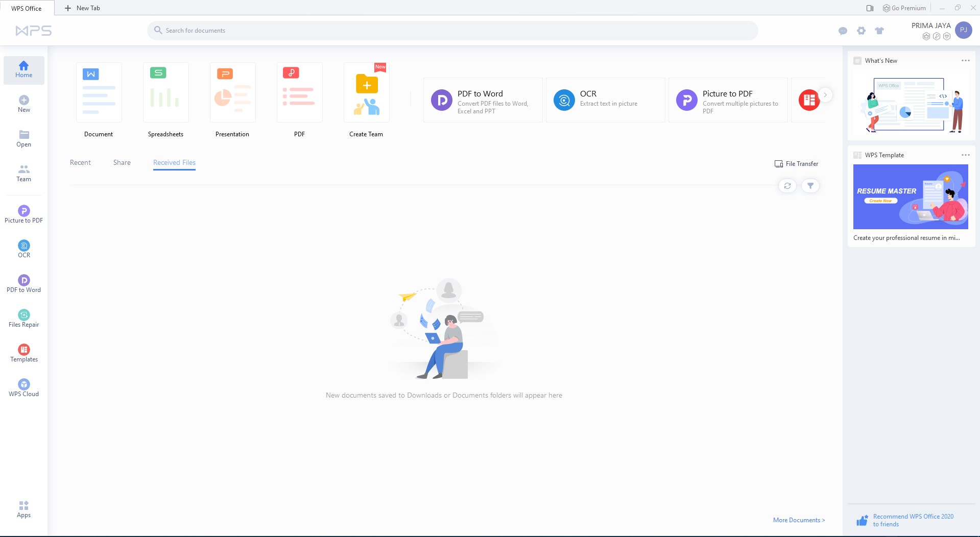Click the What's New panel heading
Image resolution: width=980 pixels, height=537 pixels.
pos(881,61)
